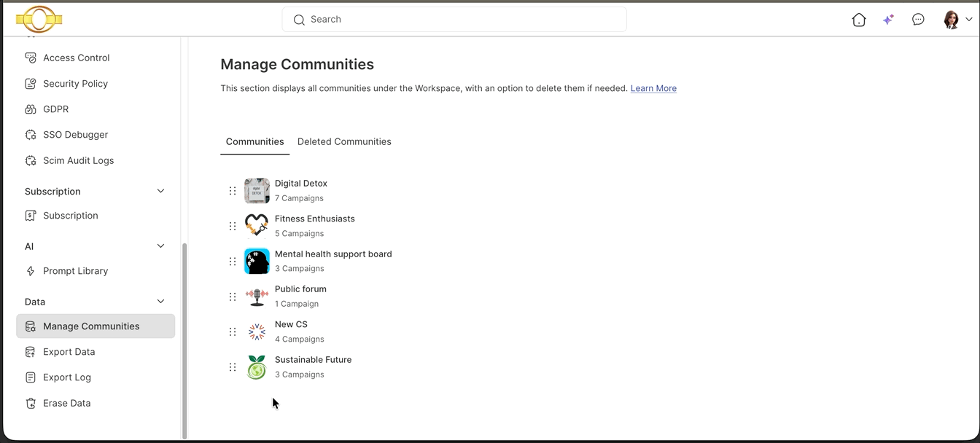This screenshot has width=980, height=443.
Task: Click inside the Search field
Action: [454, 20]
